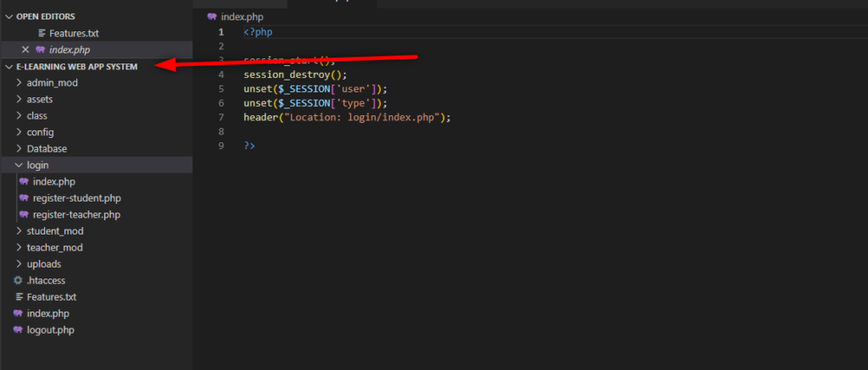Expand the student_mod folder
This screenshot has width=868, height=370.
pyautogui.click(x=19, y=231)
